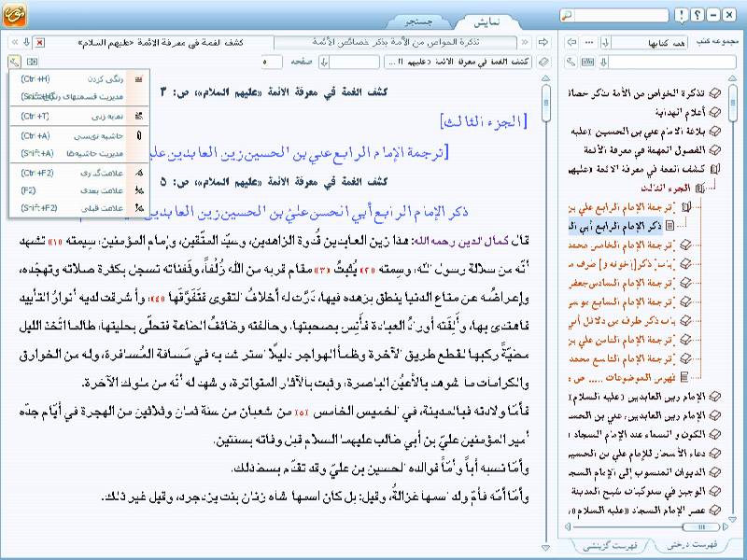The image size is (747, 560).
Task: Click the down-arrow icon beside the red X
Action: pos(27,42)
